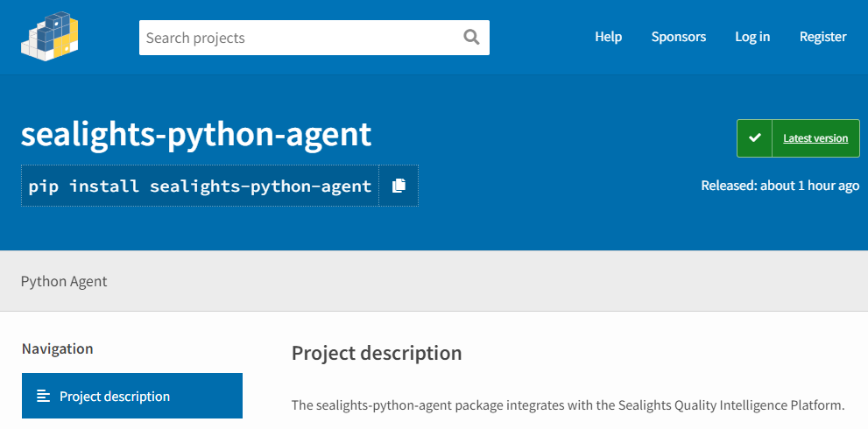Click the 'Released: about 1 hour ago' timestamp
Screen dimensions: 868x429
pos(780,186)
